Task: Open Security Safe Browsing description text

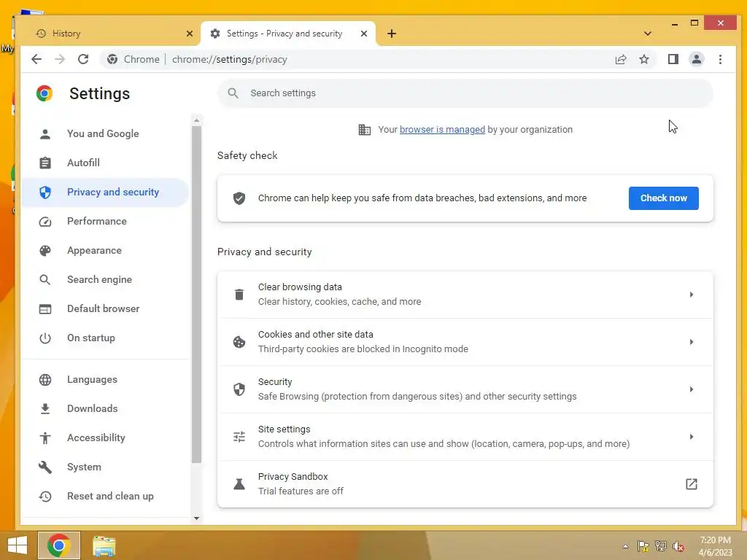Action: click(417, 396)
